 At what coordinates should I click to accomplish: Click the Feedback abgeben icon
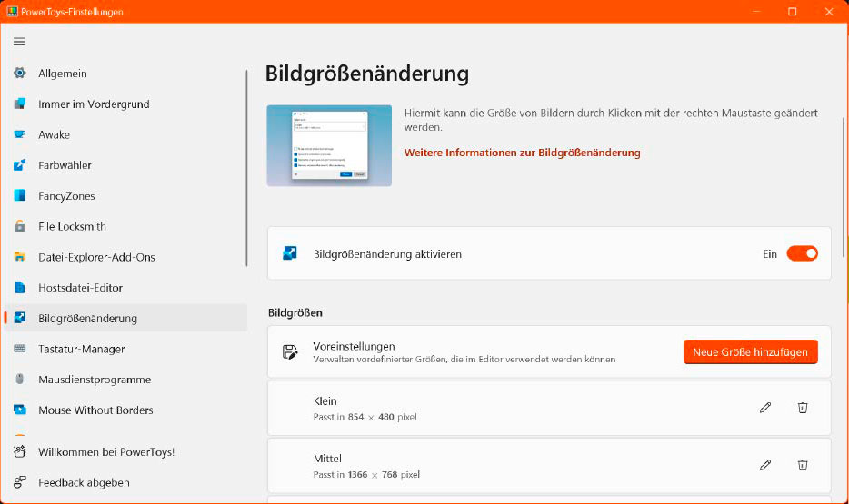[x=20, y=482]
